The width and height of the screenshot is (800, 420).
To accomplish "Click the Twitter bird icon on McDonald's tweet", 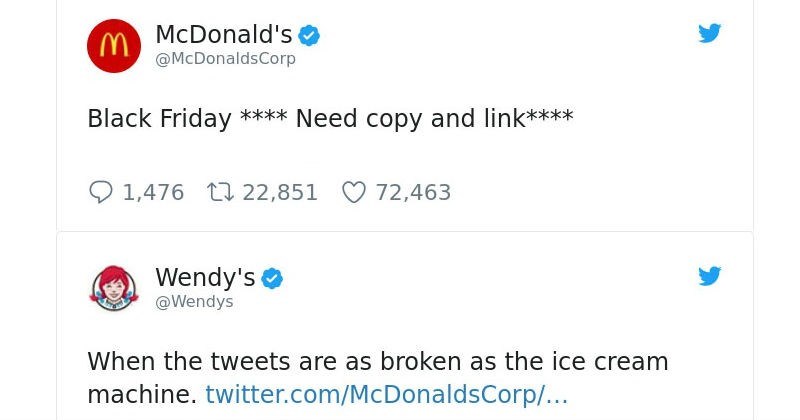I will click(x=710, y=33).
